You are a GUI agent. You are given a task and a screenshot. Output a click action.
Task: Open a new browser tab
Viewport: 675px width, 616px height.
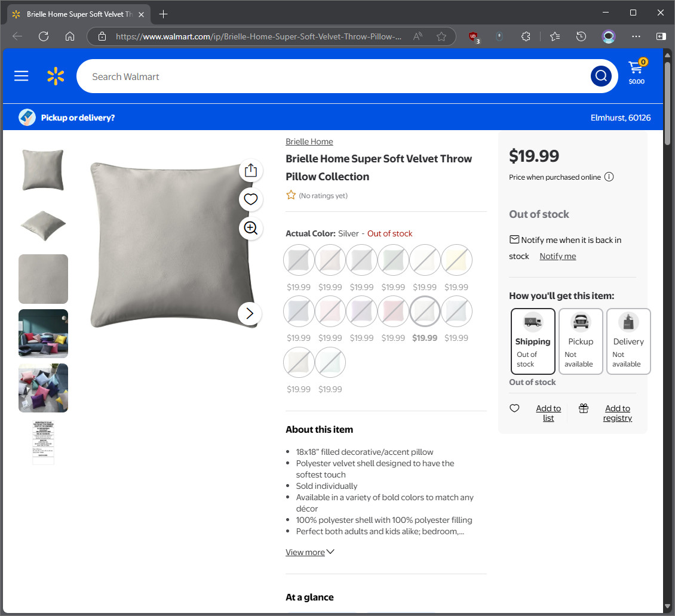163,14
